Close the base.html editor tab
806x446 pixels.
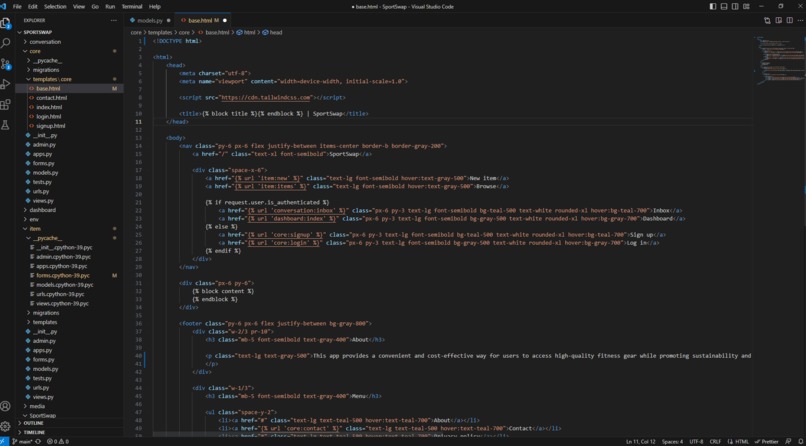tap(225, 21)
